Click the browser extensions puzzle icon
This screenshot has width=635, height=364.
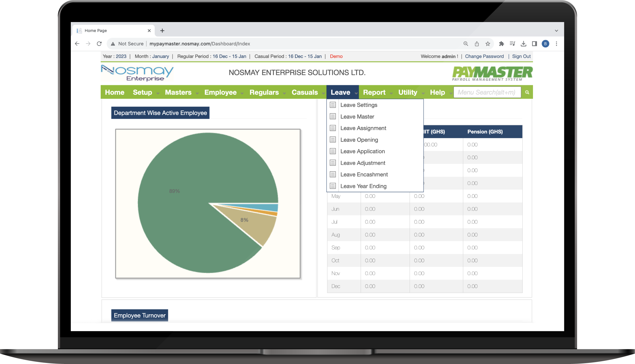(x=501, y=44)
